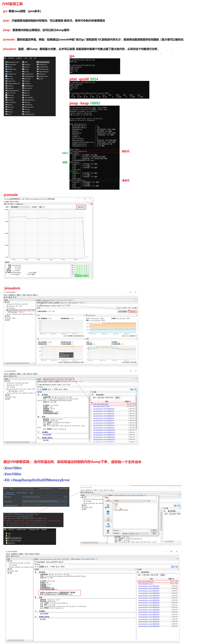Open the 查找 folder dropdown in the file dialog
The image size is (206, 644).
click(142, 501)
